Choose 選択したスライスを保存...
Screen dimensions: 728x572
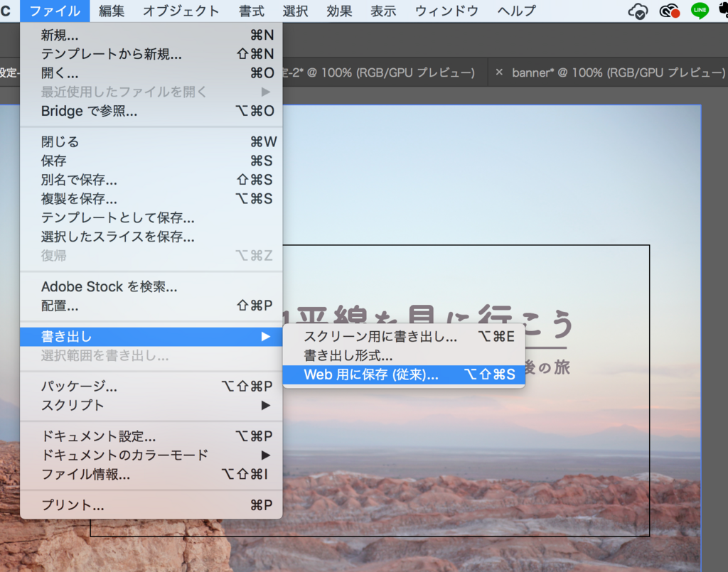click(151, 237)
